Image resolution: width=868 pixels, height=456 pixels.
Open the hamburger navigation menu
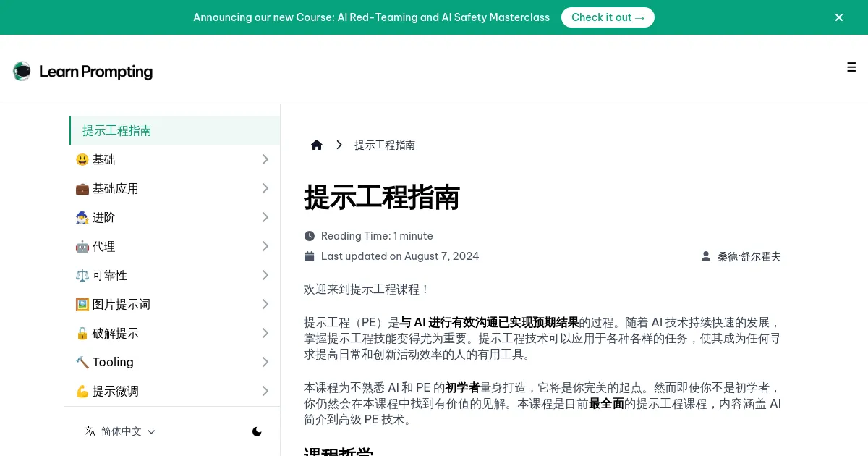coord(851,67)
